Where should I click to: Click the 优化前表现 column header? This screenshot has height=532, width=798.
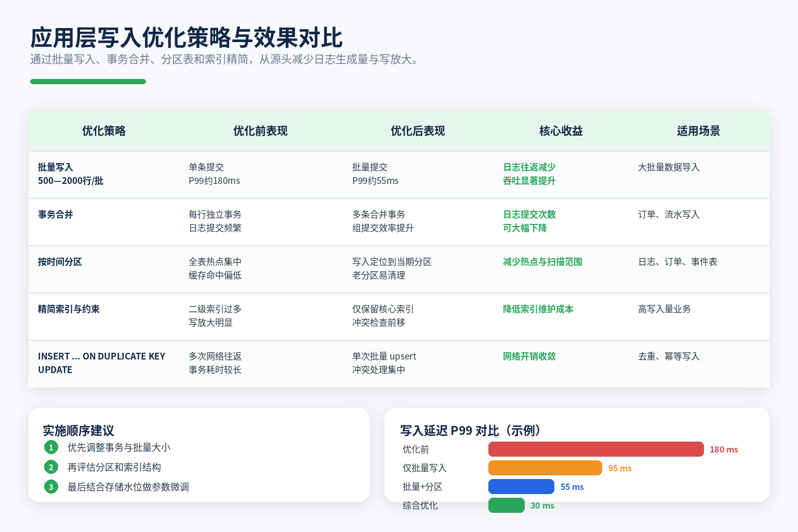point(260,131)
